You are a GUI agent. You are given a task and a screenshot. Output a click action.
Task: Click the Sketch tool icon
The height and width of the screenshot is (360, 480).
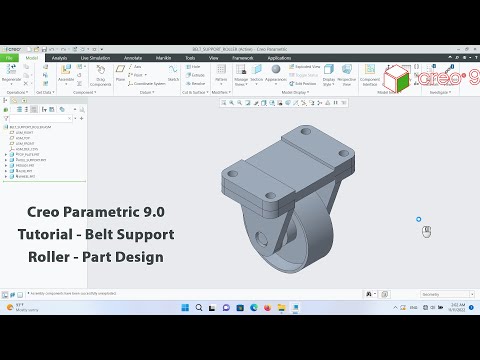(173, 70)
